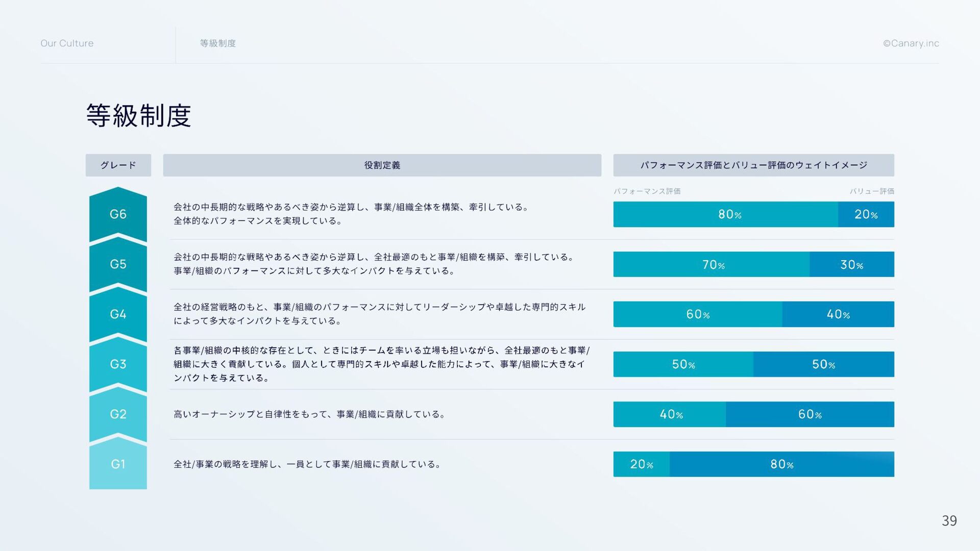Click the Our Culture header label
Image resolution: width=980 pixels, height=551 pixels.
coord(67,43)
